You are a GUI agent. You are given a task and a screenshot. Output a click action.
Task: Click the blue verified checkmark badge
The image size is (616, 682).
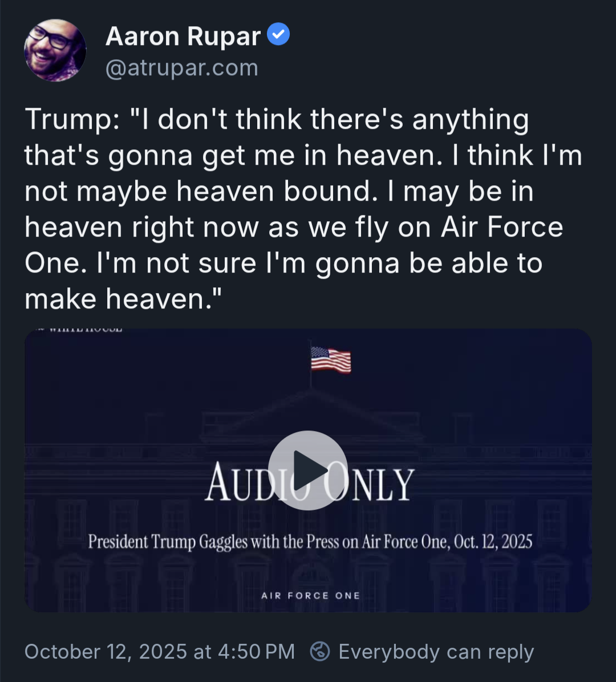tap(279, 35)
